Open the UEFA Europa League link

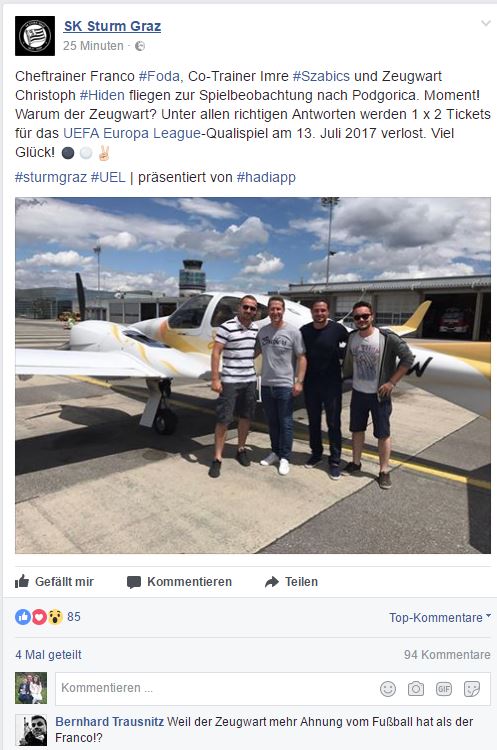(132, 133)
